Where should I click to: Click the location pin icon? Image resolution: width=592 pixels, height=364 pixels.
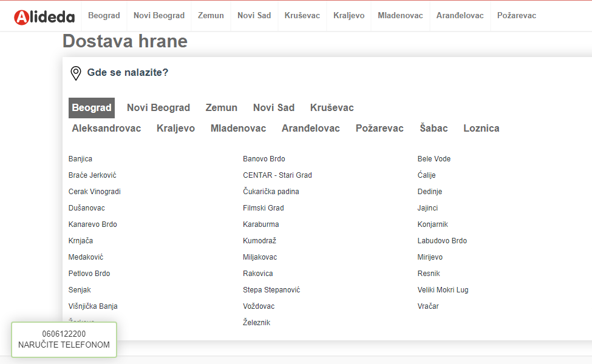tap(76, 73)
